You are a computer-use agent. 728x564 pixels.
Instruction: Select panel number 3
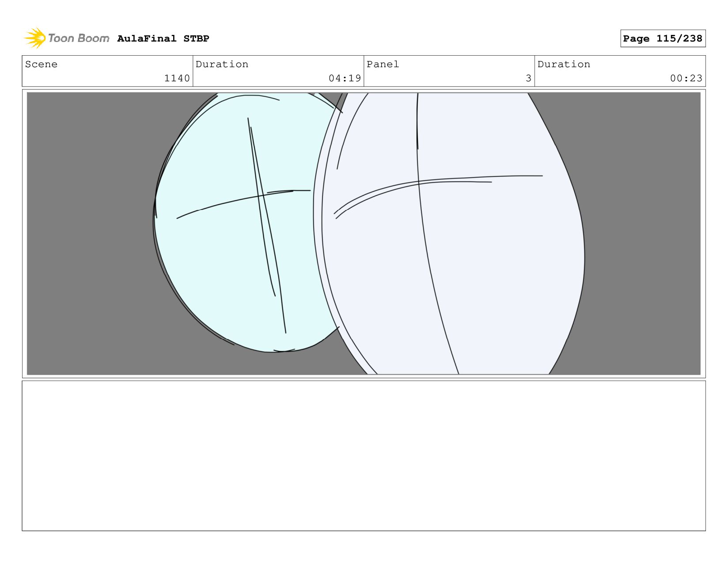[x=528, y=78]
